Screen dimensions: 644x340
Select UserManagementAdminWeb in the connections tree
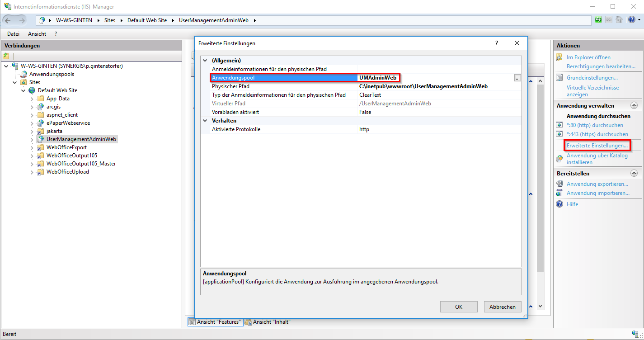click(80, 139)
